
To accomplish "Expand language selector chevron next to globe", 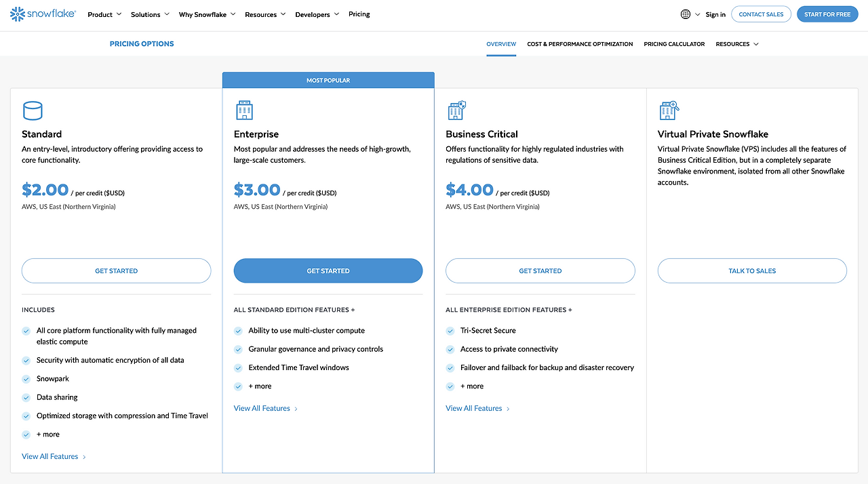I will [x=698, y=14].
